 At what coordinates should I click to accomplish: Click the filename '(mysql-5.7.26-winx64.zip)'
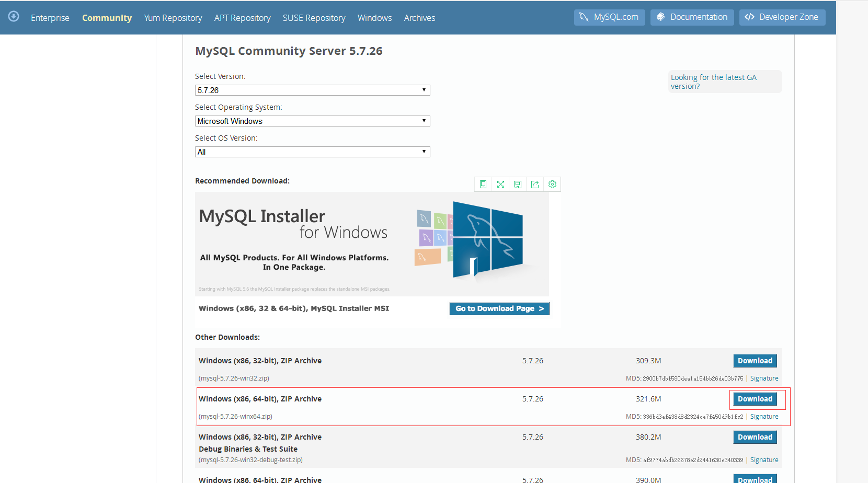pos(235,417)
